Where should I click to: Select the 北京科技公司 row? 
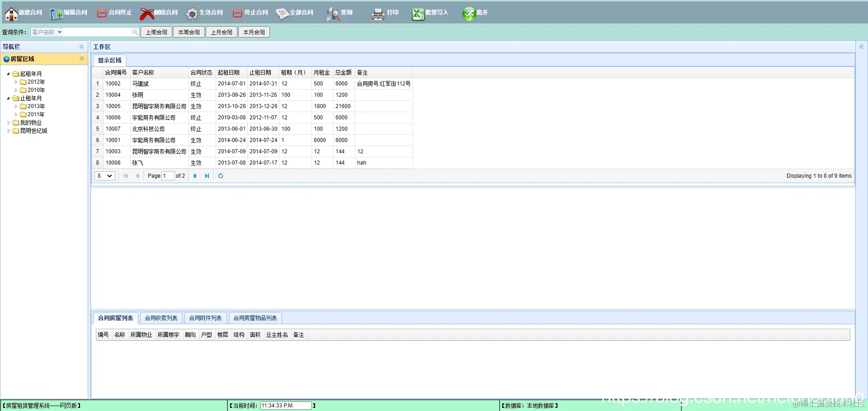(252, 129)
